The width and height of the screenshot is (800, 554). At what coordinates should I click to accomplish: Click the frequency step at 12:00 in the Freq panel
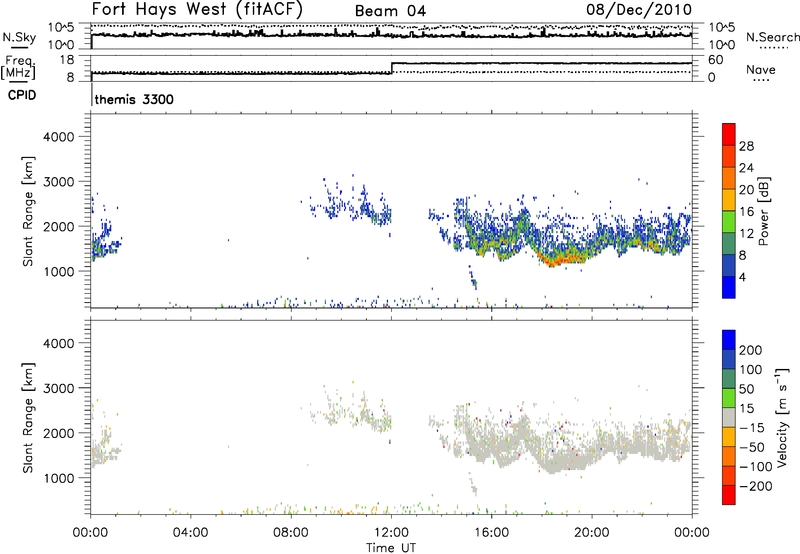tap(392, 68)
